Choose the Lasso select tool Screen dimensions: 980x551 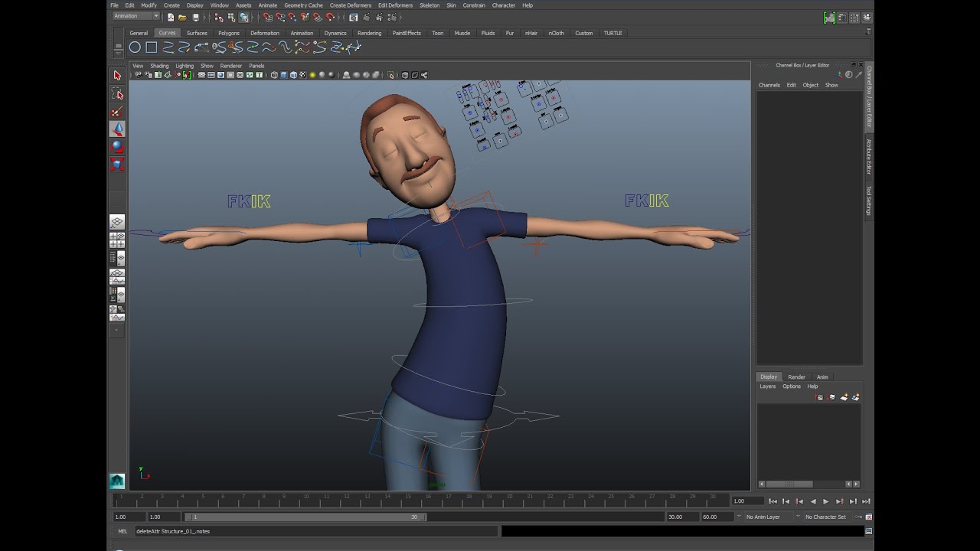[x=117, y=93]
